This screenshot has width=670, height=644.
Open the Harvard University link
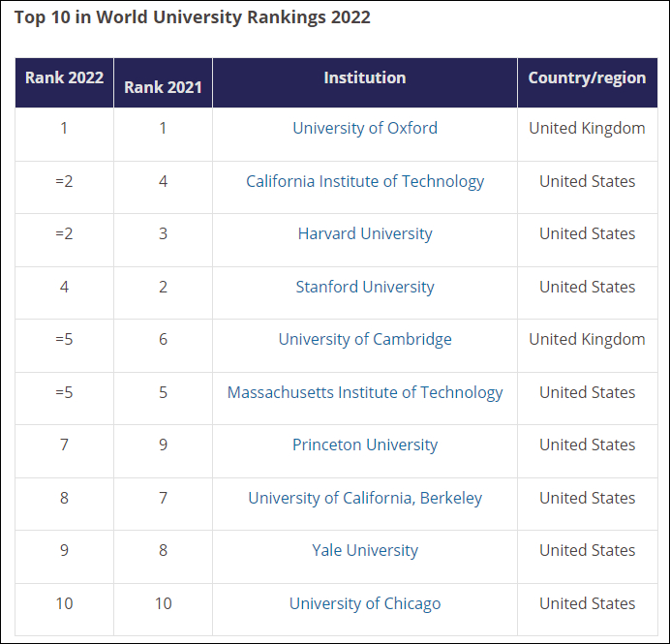365,233
